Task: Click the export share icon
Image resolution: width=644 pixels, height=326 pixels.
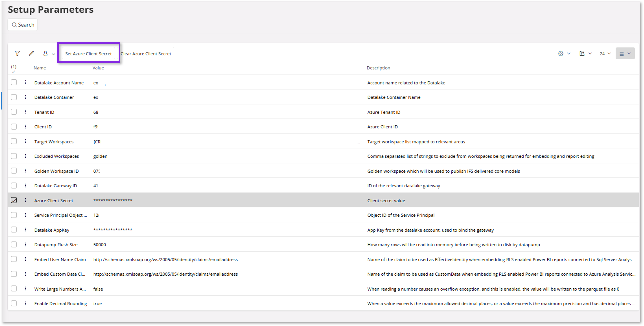Action: pos(582,53)
